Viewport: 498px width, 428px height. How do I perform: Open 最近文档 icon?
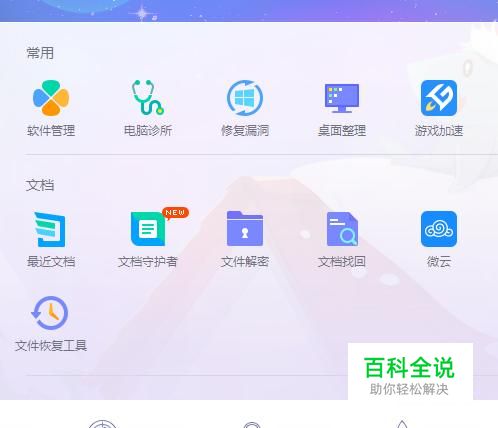[50, 229]
